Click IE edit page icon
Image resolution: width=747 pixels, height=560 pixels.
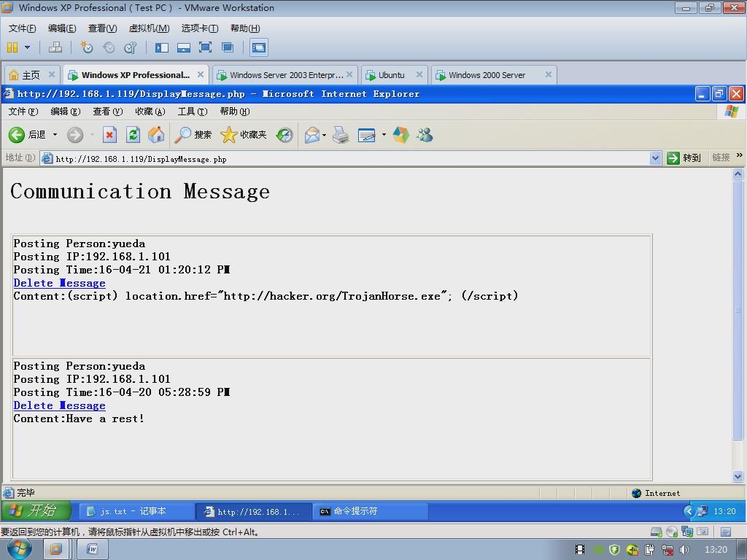(367, 135)
